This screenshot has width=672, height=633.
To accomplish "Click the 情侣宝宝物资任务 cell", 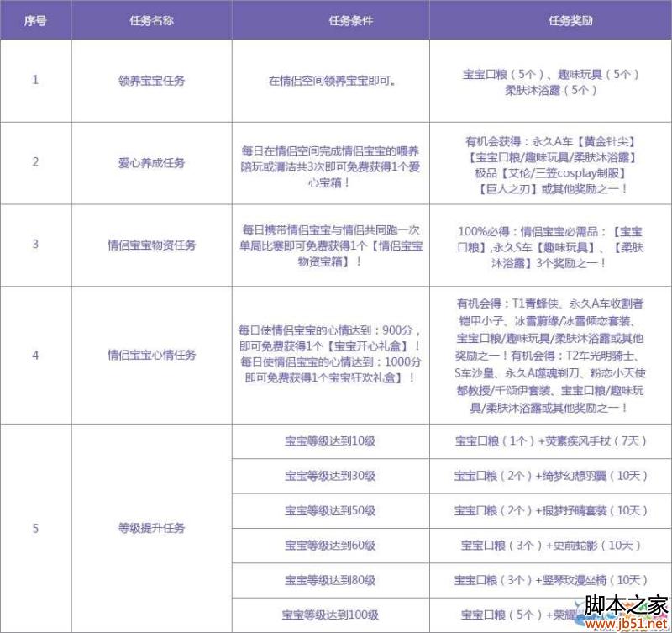I will point(151,245).
